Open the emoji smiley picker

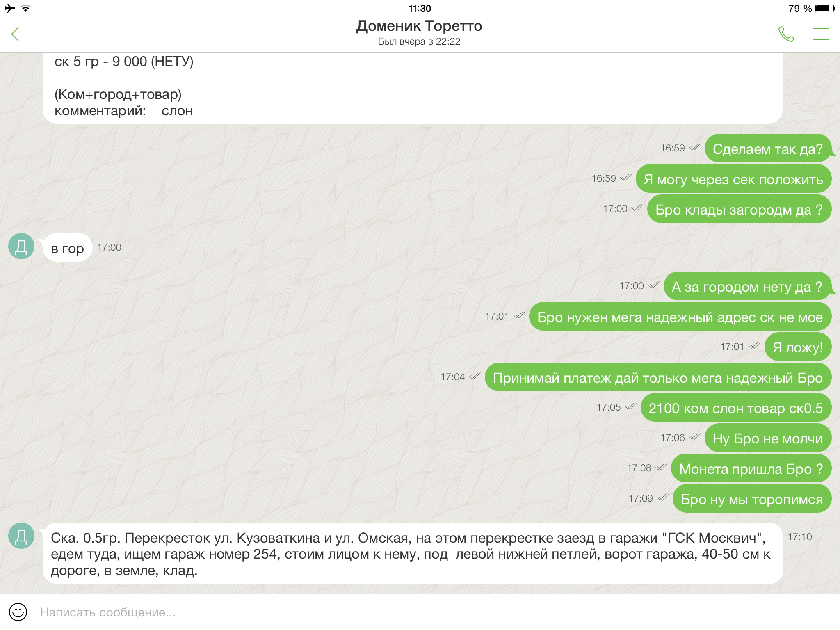[18, 612]
